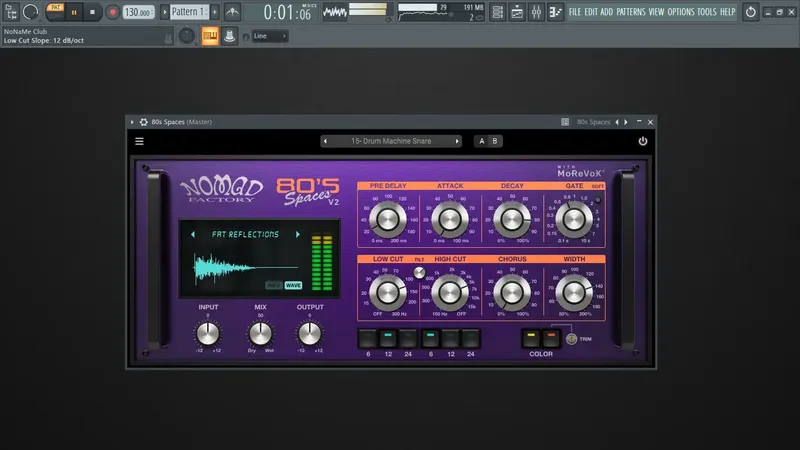This screenshot has height=450, width=800.
Task: Expand the pattern list arrow before Pattern 1
Action: pos(164,12)
